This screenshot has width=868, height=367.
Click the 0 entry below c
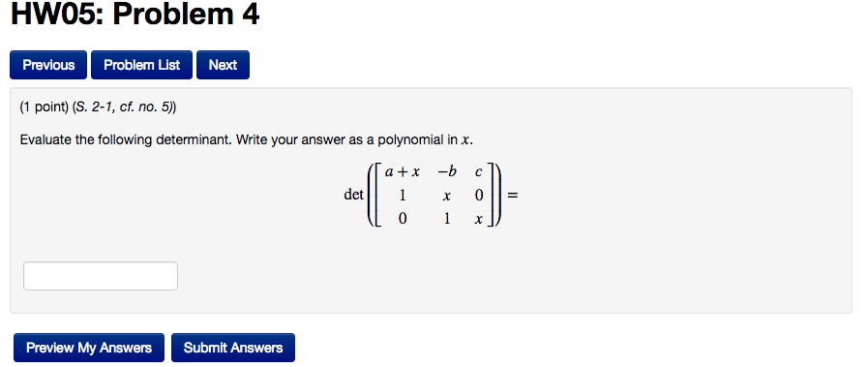tap(479, 196)
